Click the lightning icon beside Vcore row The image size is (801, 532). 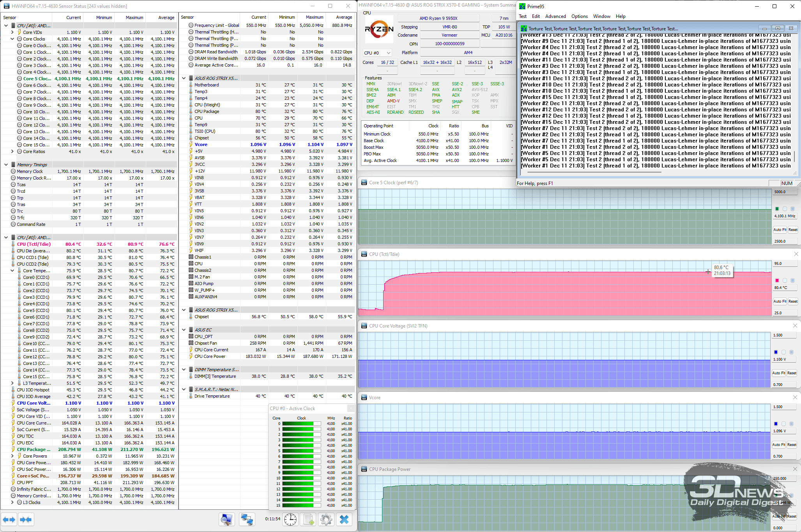(x=191, y=144)
